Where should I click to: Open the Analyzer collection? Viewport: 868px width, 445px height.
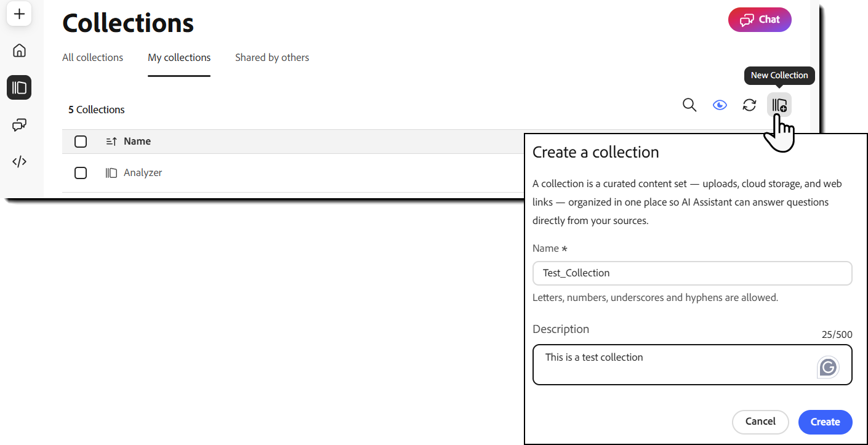(x=143, y=173)
